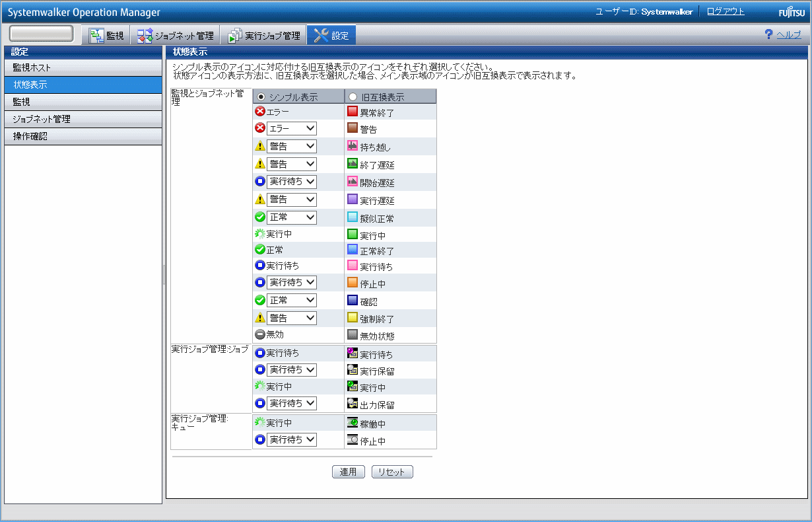This screenshot has height=522, width=812.
Task: Open 監視 in the settings sidebar
Action: point(83,102)
